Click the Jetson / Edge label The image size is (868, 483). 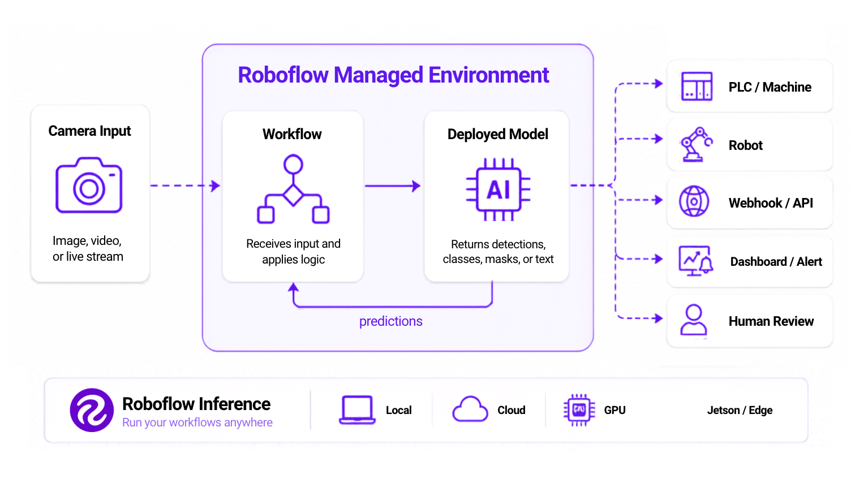(740, 410)
